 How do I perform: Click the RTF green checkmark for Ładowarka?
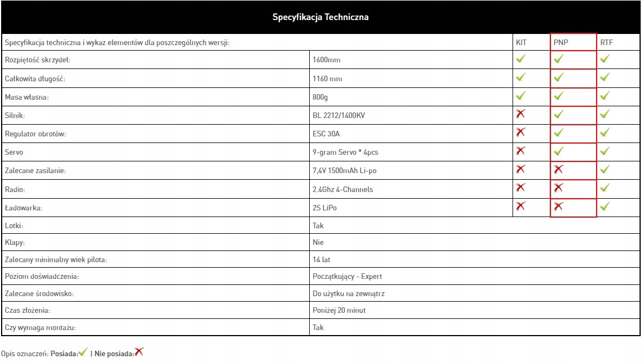point(605,206)
